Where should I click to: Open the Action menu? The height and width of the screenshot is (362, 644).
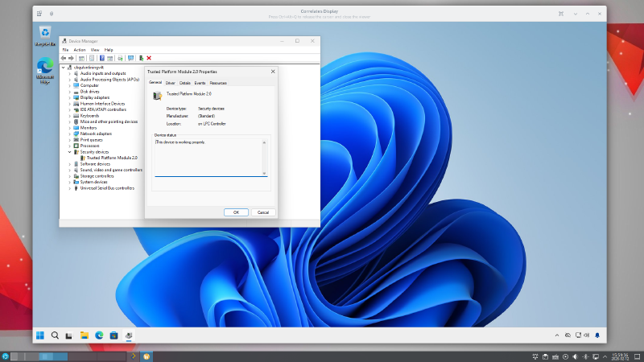[x=80, y=50]
